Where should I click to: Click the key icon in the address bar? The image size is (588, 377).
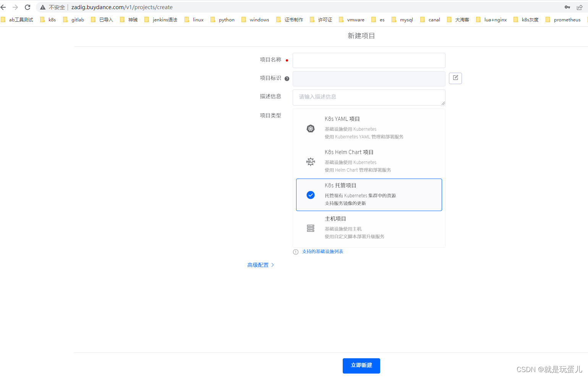click(567, 7)
